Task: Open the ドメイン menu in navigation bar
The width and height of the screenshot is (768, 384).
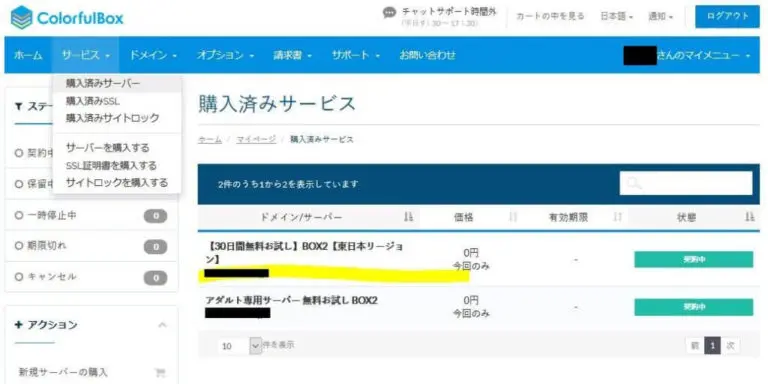Action: pyautogui.click(x=153, y=55)
